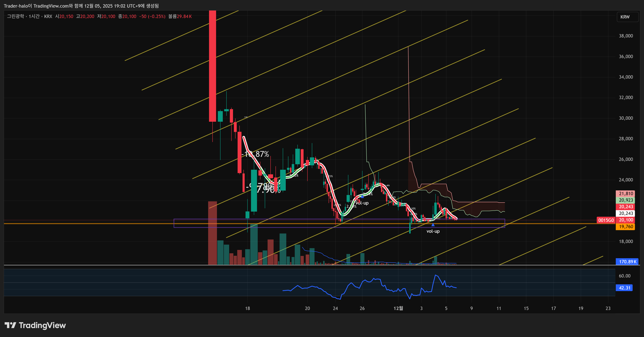Click the blue 42.31 RSI value tag
Image resolution: width=644 pixels, height=337 pixels.
pos(624,288)
